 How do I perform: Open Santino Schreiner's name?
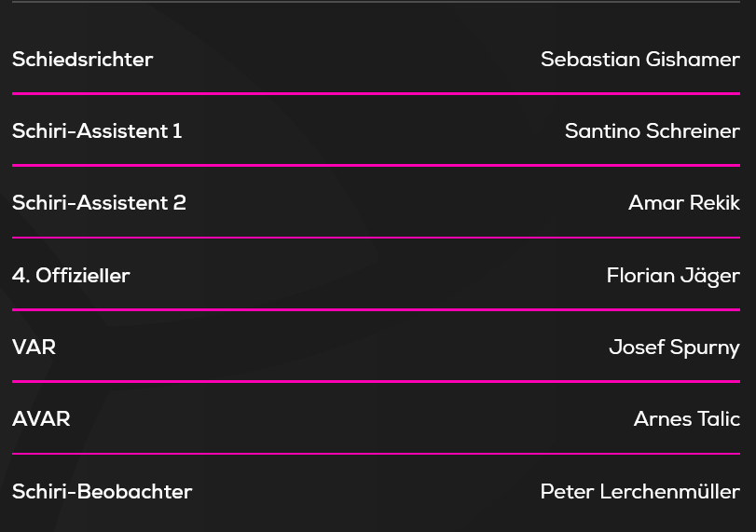tap(653, 131)
